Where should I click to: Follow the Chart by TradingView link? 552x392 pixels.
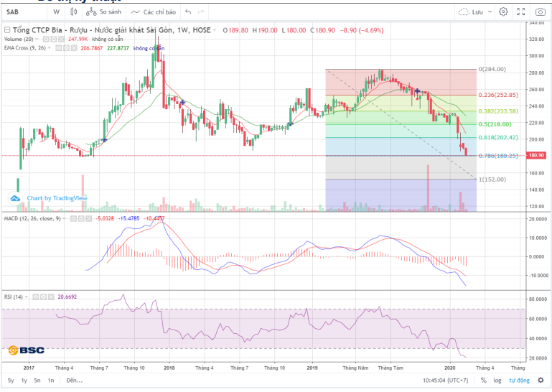coord(57,198)
